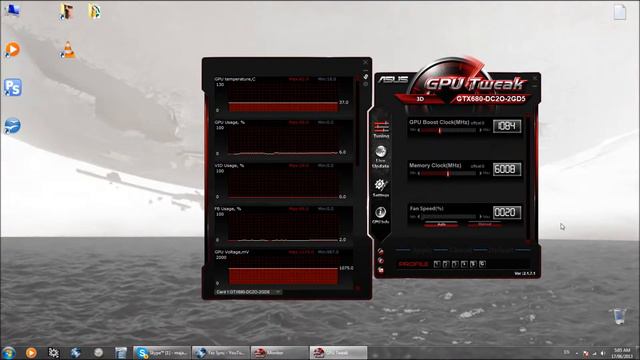Click the GPU Voltage graph
The image size is (640, 360).
283,269
